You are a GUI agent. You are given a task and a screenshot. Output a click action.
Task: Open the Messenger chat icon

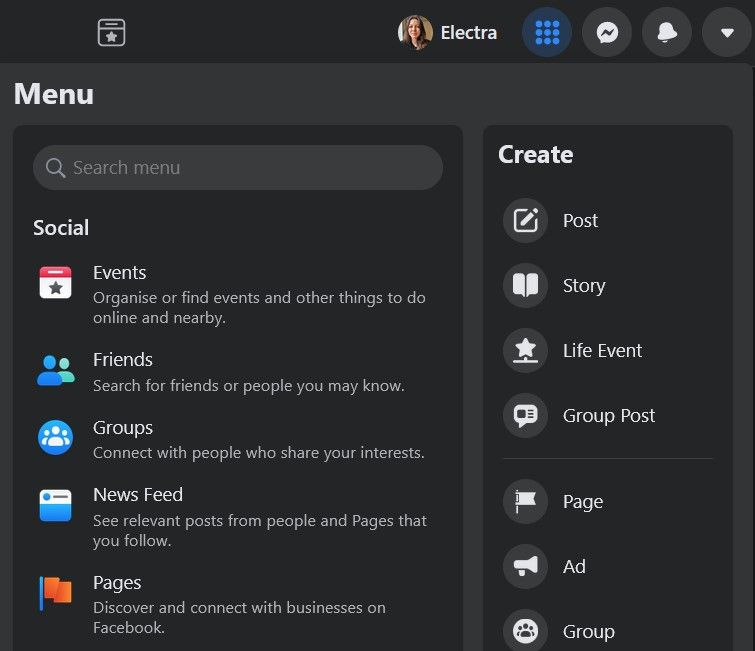coord(606,33)
